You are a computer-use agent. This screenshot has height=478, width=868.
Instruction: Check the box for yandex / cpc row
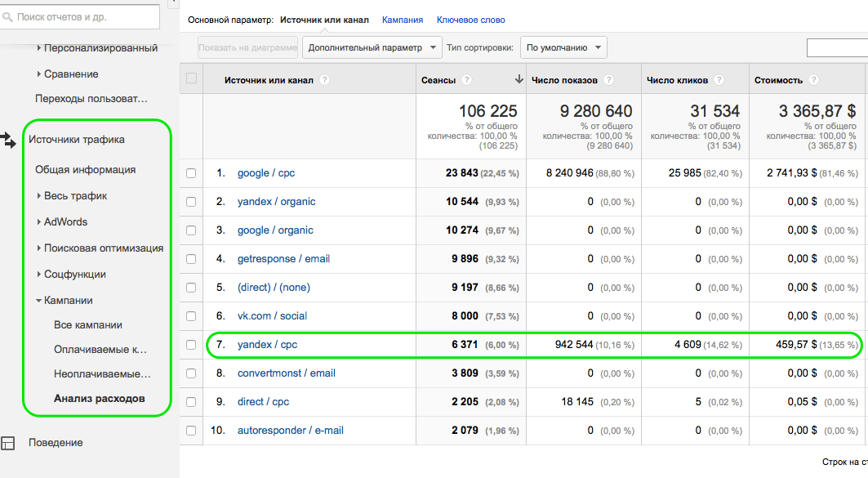pos(191,345)
